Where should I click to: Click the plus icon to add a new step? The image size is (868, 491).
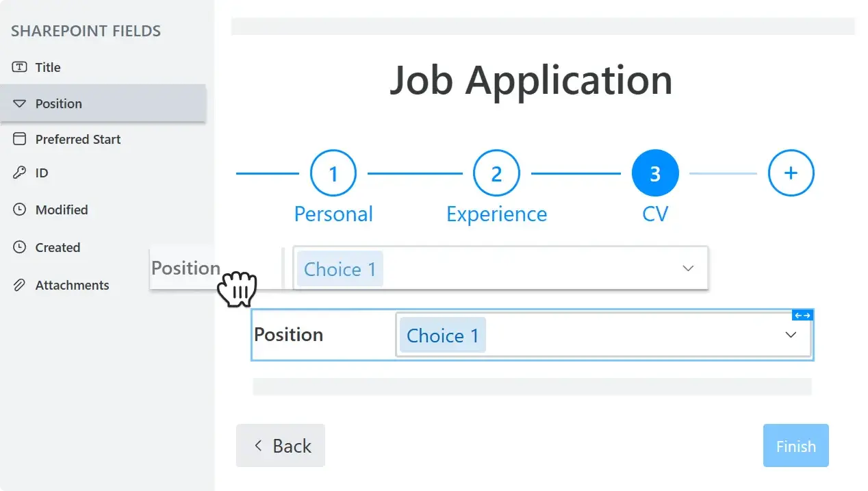[791, 173]
